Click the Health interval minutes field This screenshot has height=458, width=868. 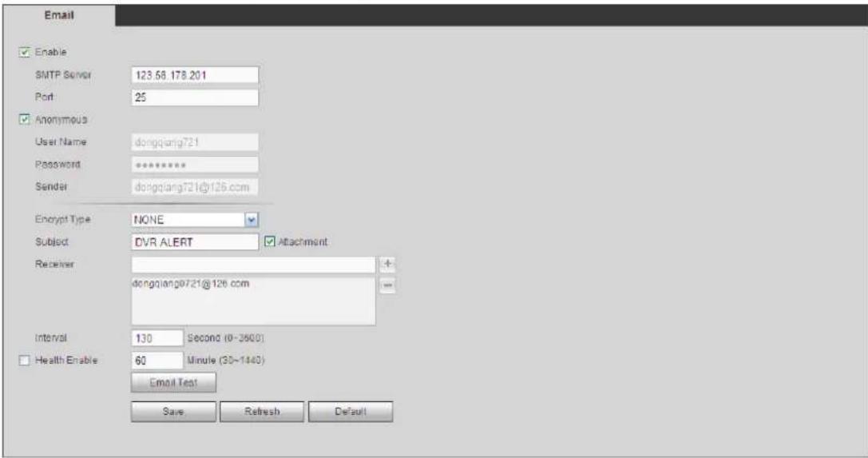157,360
